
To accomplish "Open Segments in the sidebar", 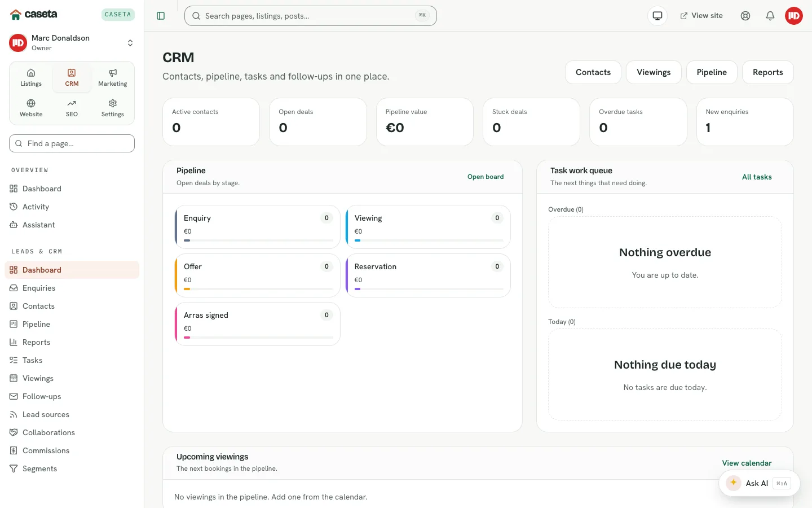I will pos(72,468).
